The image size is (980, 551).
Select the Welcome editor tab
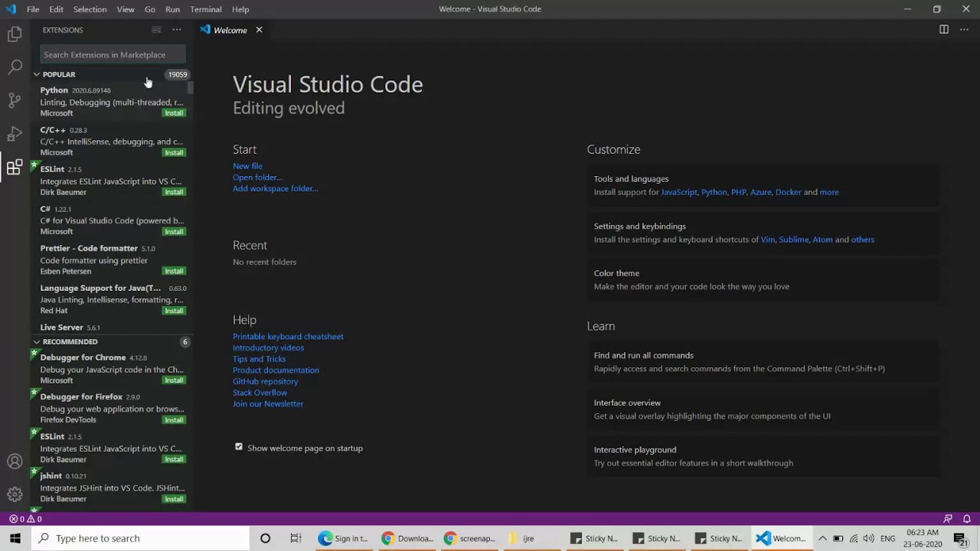coord(231,30)
